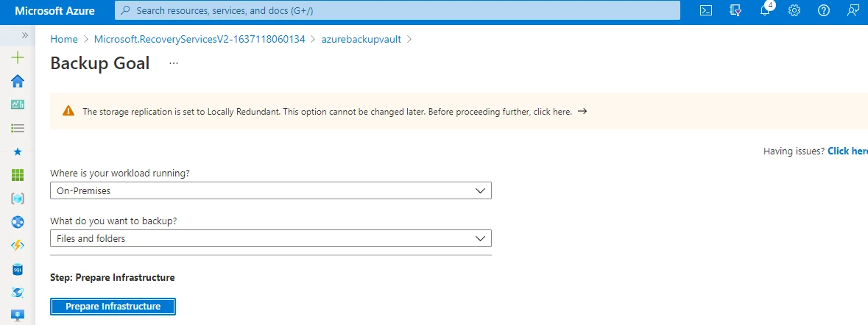The image size is (868, 325).
Task: Click Create a resource plus icon
Action: point(18,57)
